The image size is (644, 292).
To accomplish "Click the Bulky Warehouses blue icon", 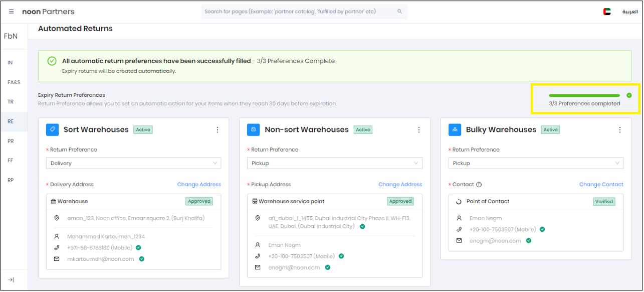I will click(x=455, y=129).
